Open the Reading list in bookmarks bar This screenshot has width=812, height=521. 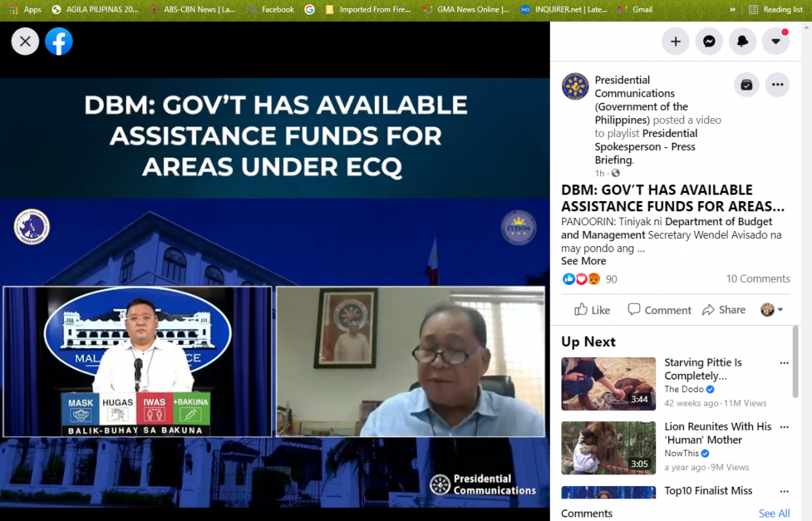[776, 9]
